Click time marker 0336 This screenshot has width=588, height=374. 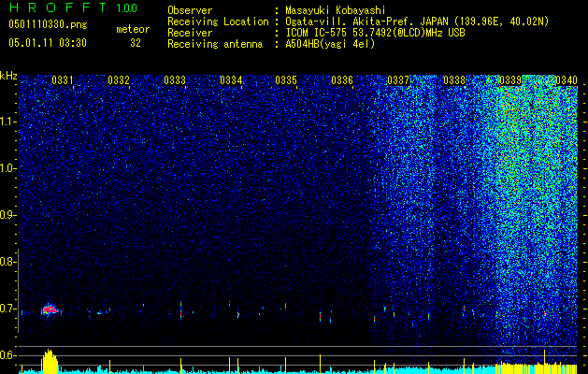342,80
